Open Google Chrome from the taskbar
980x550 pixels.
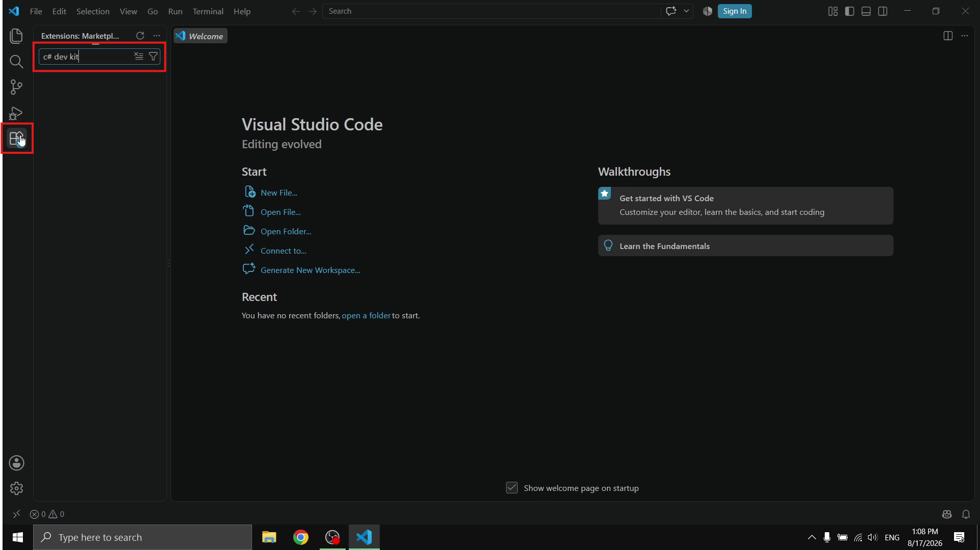tap(301, 537)
